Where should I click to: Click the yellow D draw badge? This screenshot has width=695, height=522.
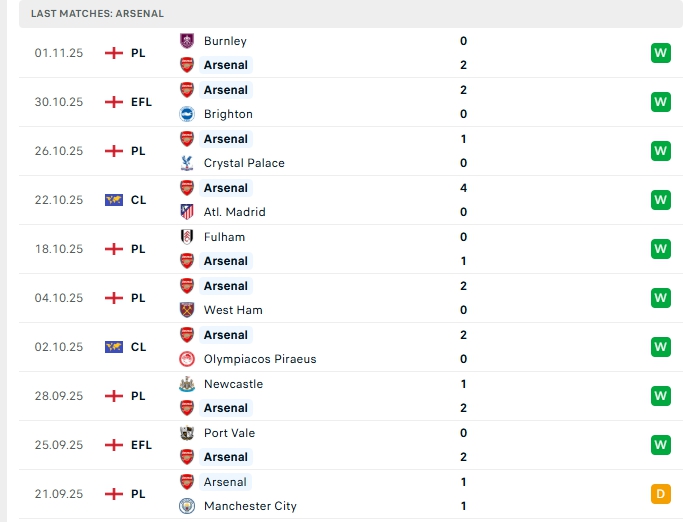coord(660,494)
